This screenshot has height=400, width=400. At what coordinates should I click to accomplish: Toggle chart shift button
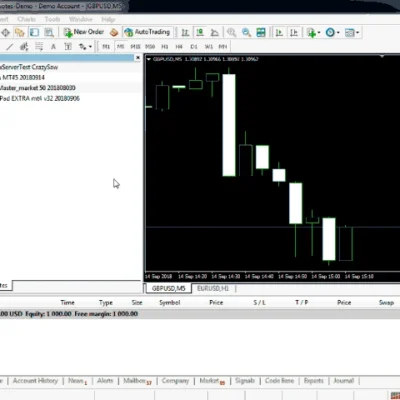tap(294, 32)
